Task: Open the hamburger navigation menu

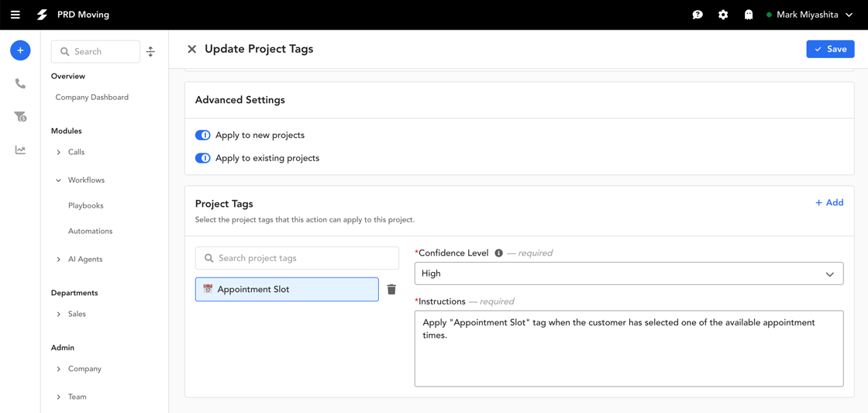Action: pos(15,15)
